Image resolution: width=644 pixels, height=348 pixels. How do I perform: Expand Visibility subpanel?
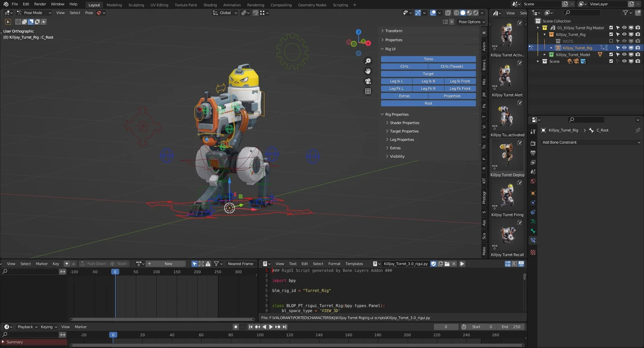tap(397, 156)
